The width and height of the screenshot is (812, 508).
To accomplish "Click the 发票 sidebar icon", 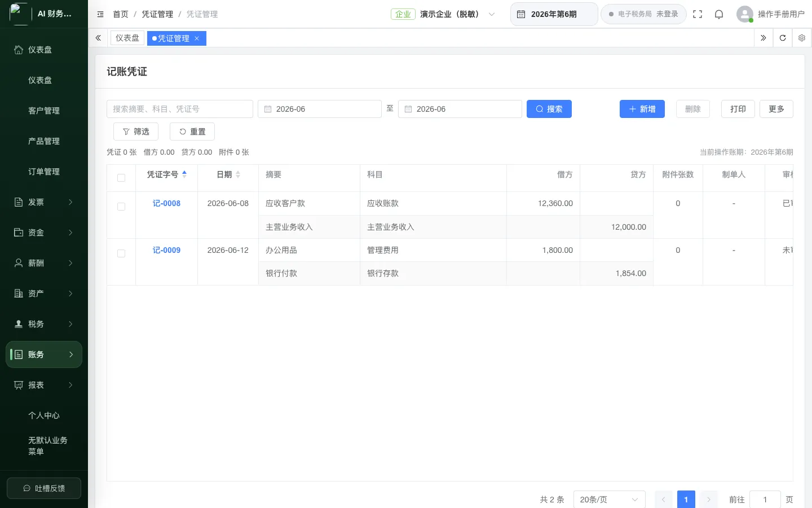I will [x=19, y=202].
